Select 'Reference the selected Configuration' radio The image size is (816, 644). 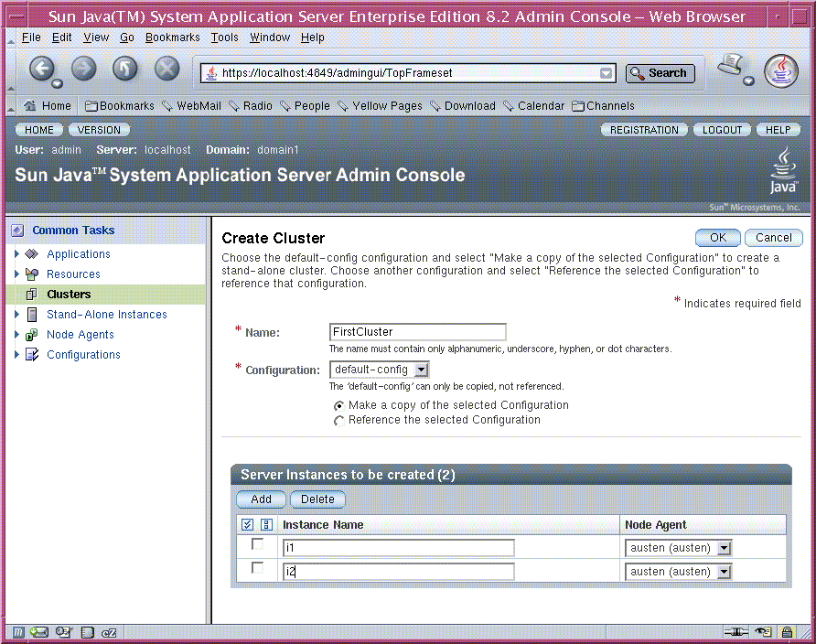[338, 421]
